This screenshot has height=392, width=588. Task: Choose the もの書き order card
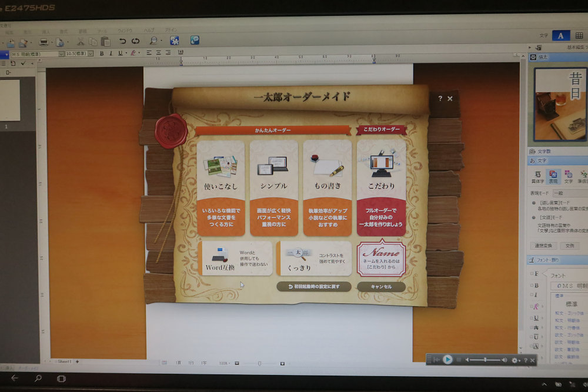tap(328, 188)
